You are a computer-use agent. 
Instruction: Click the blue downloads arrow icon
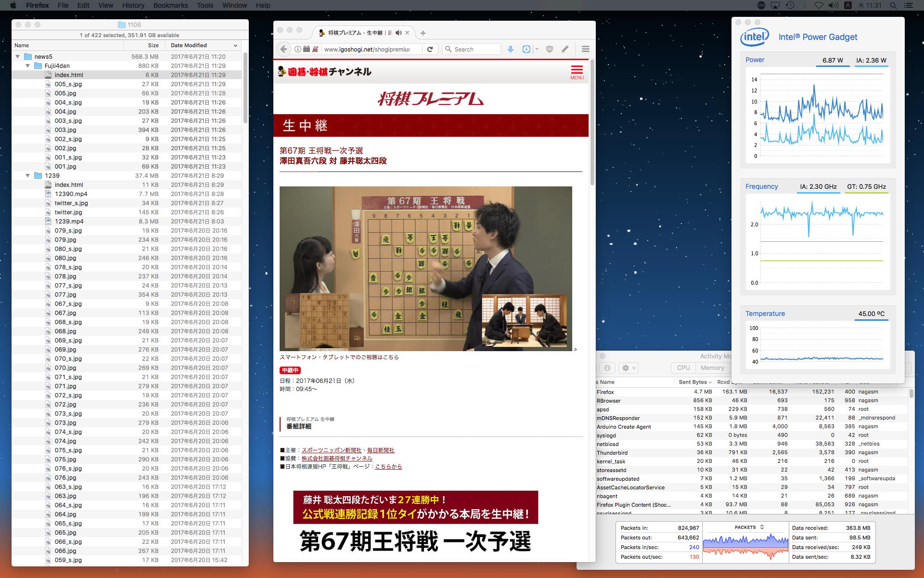(511, 49)
